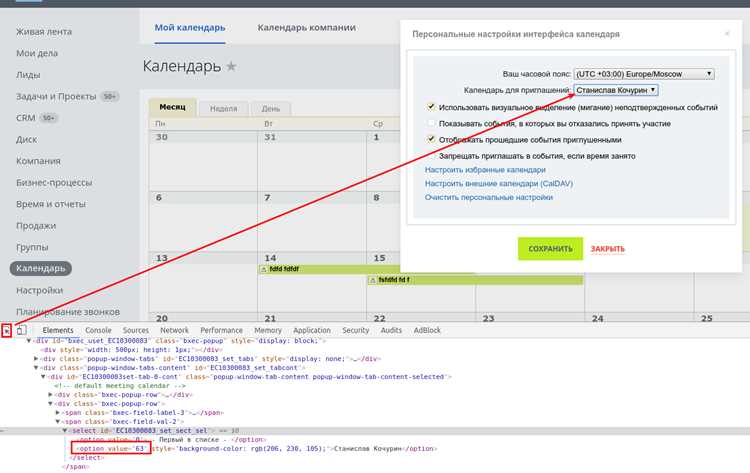Open Компания in sidebar
The height and width of the screenshot is (473, 750).
[x=38, y=161]
